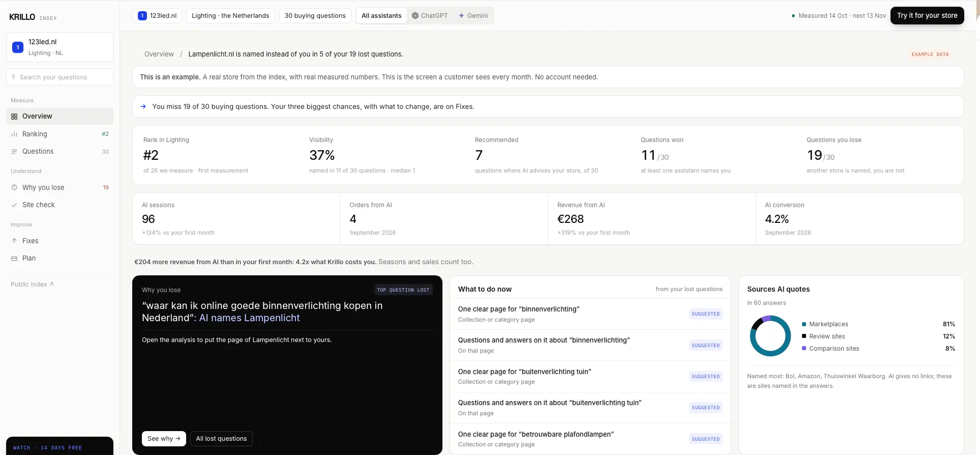Follow the Public index link

click(x=32, y=285)
